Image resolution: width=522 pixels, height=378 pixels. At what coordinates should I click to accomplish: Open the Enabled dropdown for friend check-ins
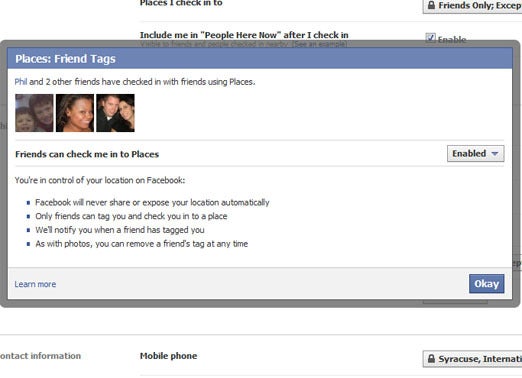pyautogui.click(x=475, y=154)
